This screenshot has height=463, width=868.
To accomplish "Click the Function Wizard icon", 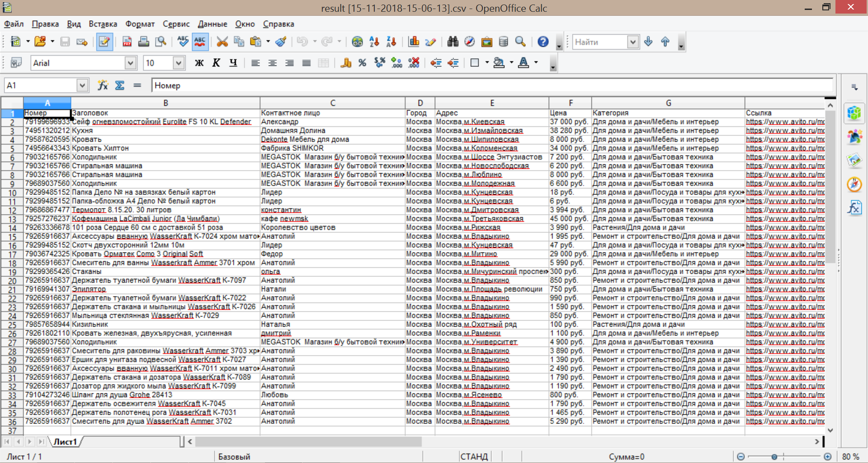I will [x=103, y=85].
